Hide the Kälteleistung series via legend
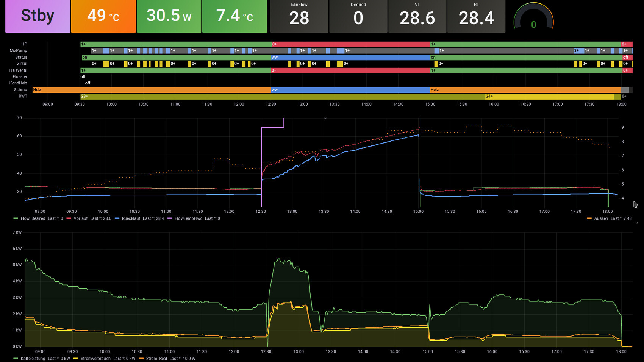 33,359
